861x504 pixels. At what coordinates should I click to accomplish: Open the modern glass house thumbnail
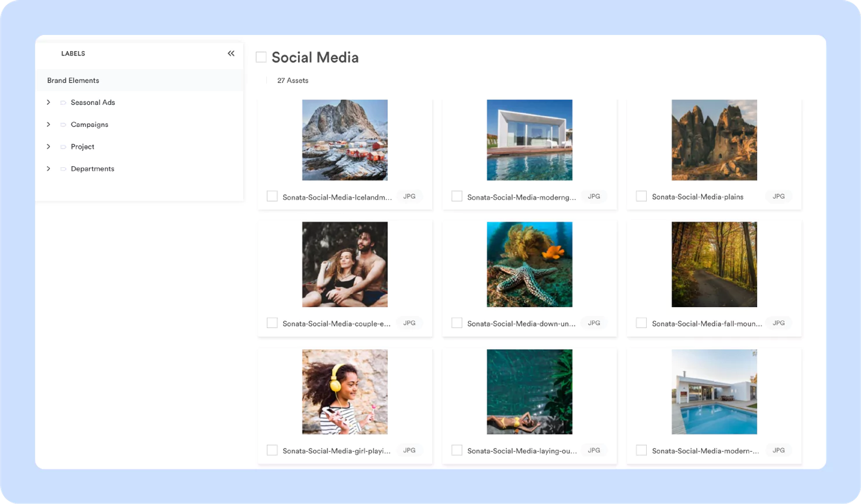(x=530, y=140)
